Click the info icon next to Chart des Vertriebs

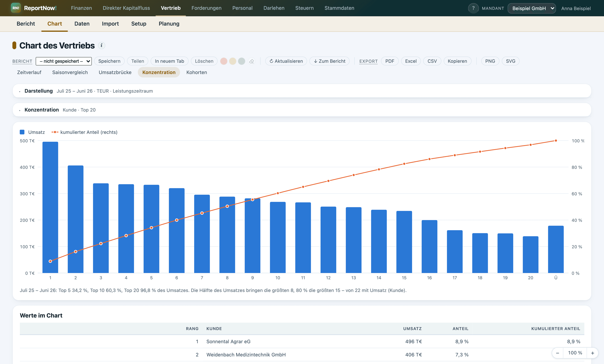[101, 45]
